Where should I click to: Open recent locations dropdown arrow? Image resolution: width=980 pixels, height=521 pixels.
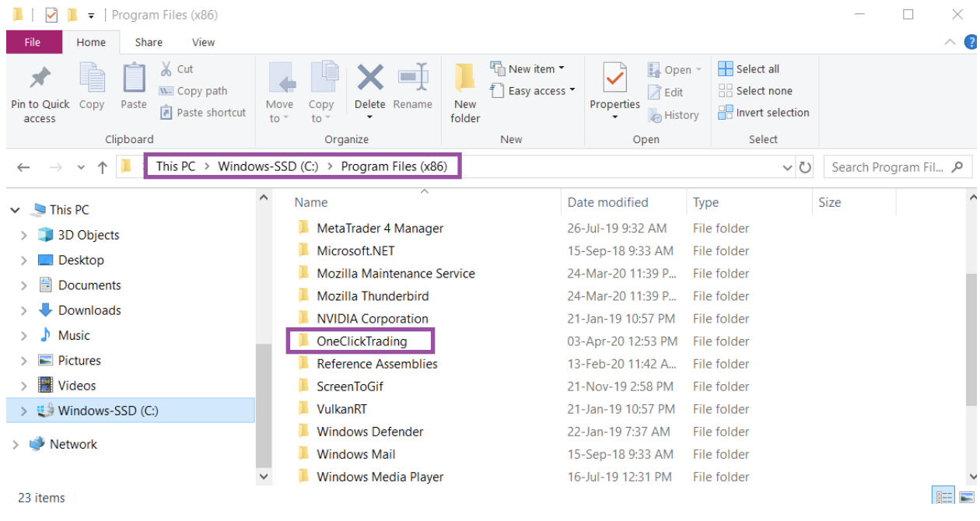pos(82,168)
